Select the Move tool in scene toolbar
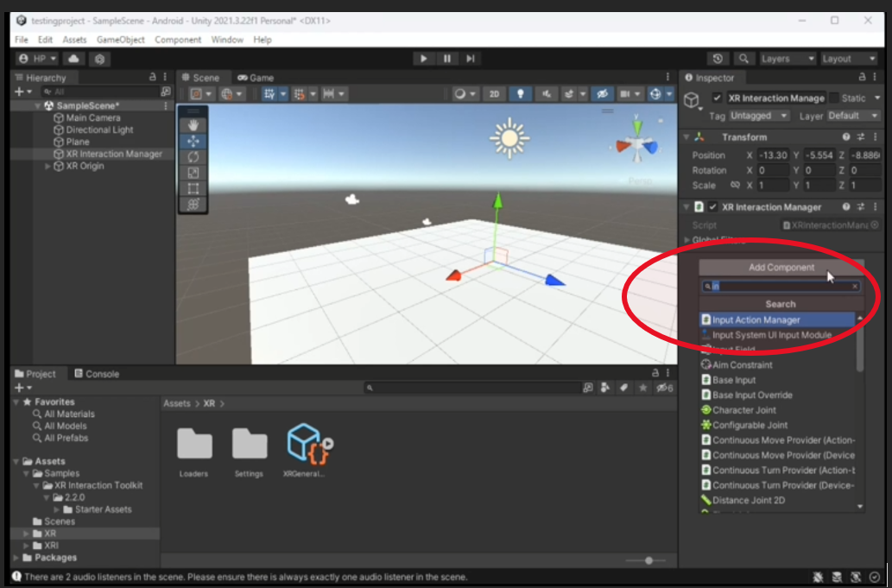 (x=193, y=141)
